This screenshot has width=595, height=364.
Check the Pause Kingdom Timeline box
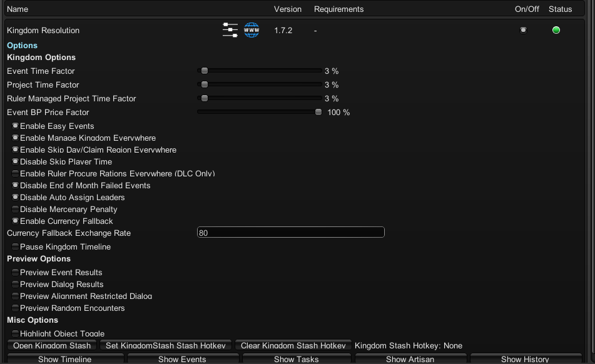(16, 247)
